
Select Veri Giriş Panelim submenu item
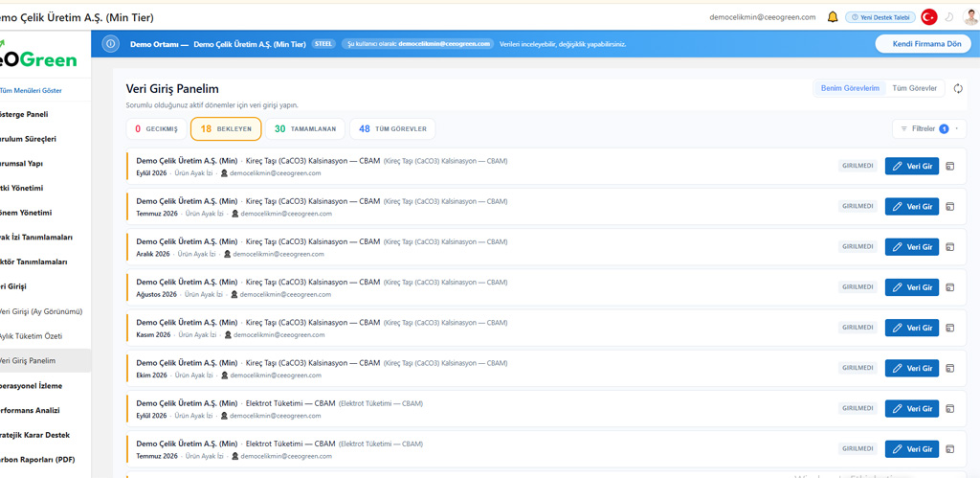click(45, 361)
